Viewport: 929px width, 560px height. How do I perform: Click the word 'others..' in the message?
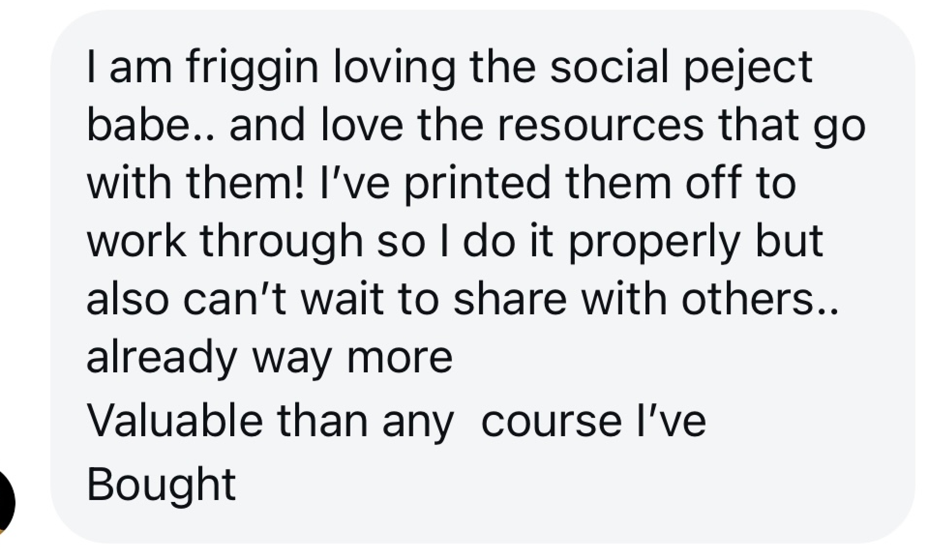pyautogui.click(x=760, y=298)
